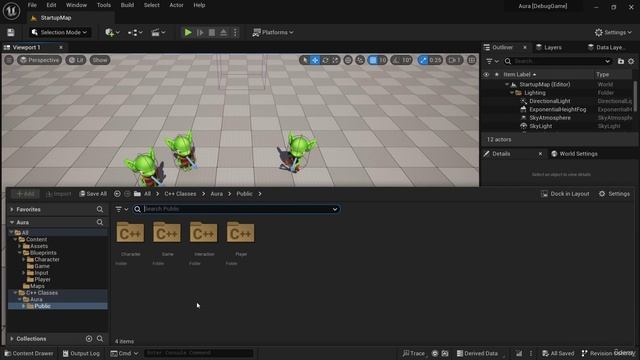Viewport: 640px width, 360px height.
Task: Click the viewport layout maximize icon
Action: (x=471, y=60)
